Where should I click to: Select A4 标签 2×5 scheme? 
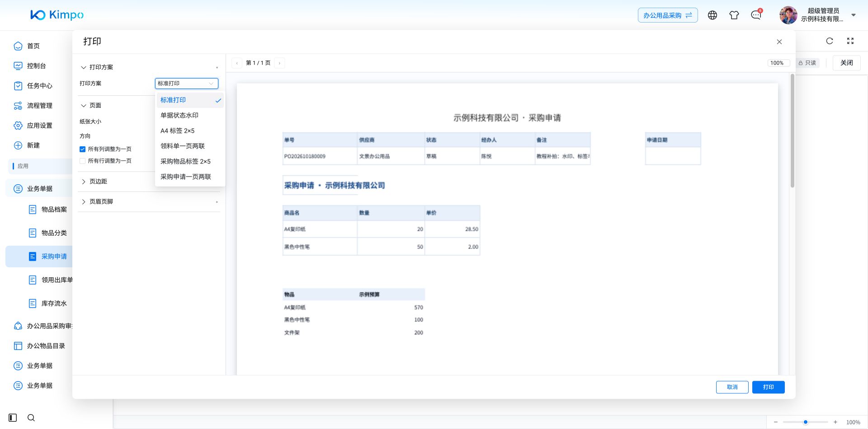190,131
